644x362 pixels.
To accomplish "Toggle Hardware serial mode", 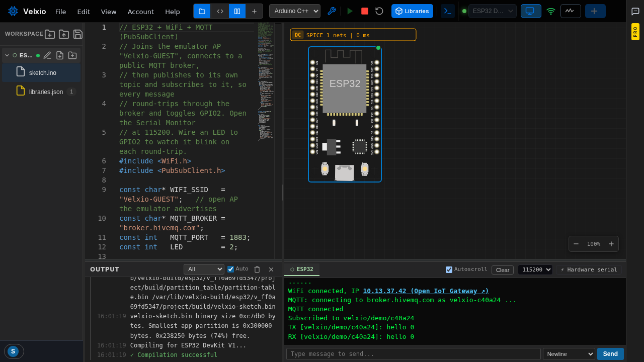I will [x=589, y=269].
